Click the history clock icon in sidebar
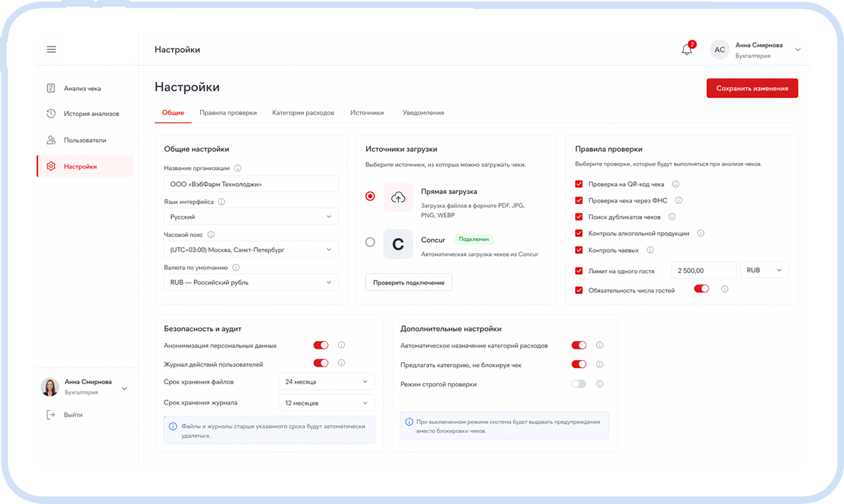 point(51,113)
